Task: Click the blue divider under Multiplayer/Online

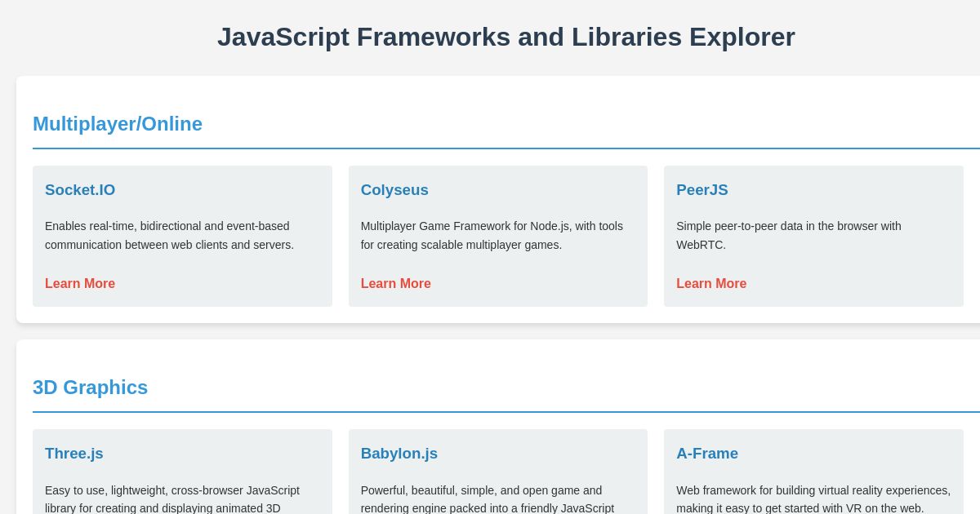Action: pos(506,148)
